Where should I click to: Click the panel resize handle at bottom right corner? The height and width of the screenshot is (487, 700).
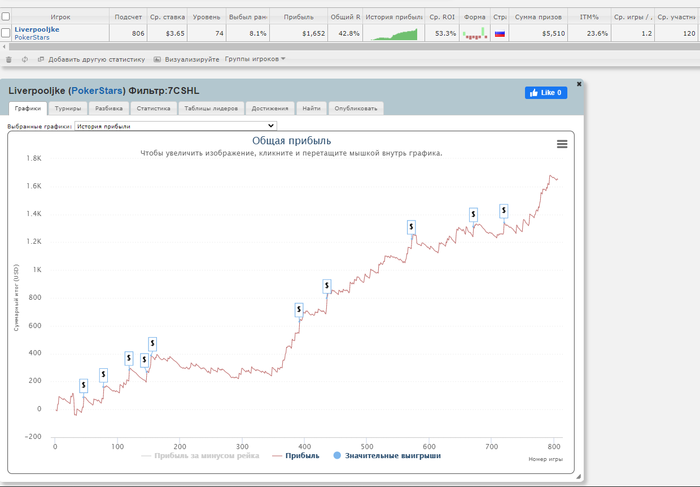coord(579,476)
